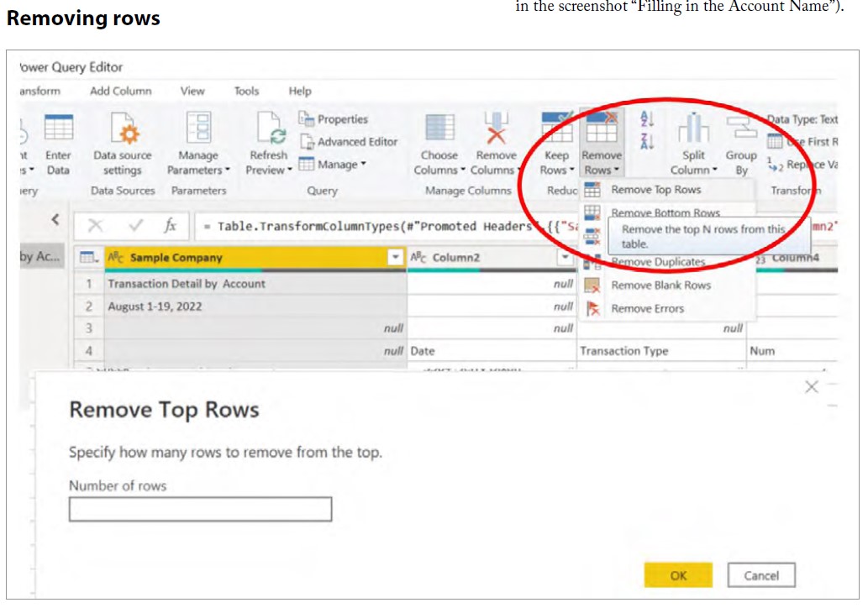This screenshot has width=868, height=613.
Task: Confirm formula with the checkmark icon
Action: pos(135,225)
